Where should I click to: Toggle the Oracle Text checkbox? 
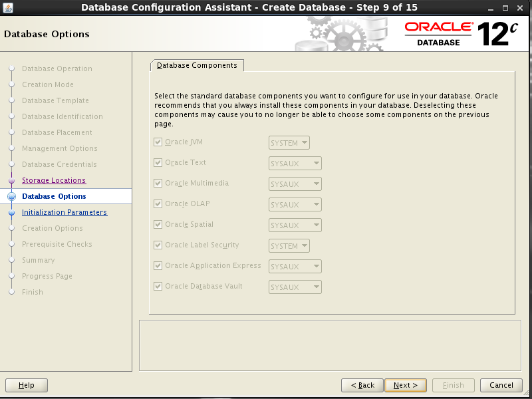point(158,162)
